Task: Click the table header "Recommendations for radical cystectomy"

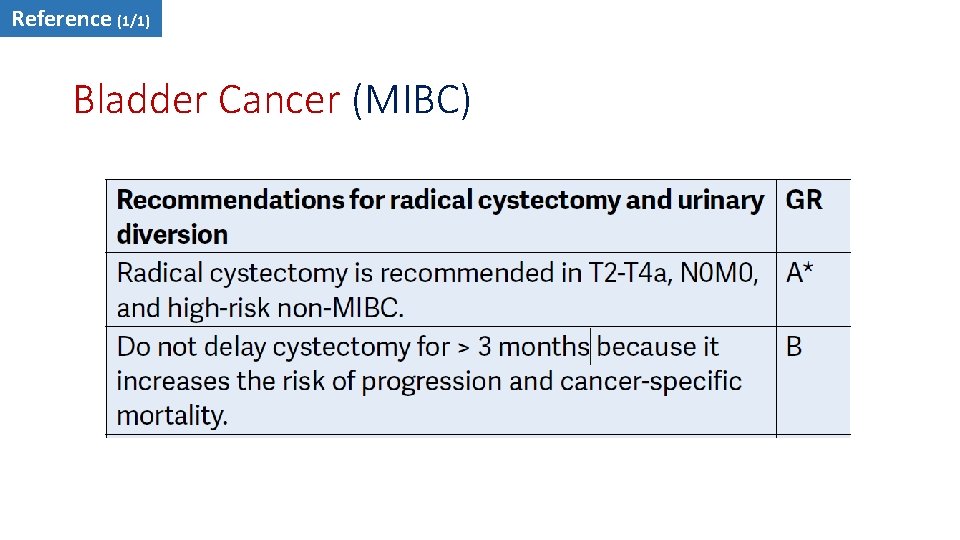Action: pyautogui.click(x=366, y=200)
